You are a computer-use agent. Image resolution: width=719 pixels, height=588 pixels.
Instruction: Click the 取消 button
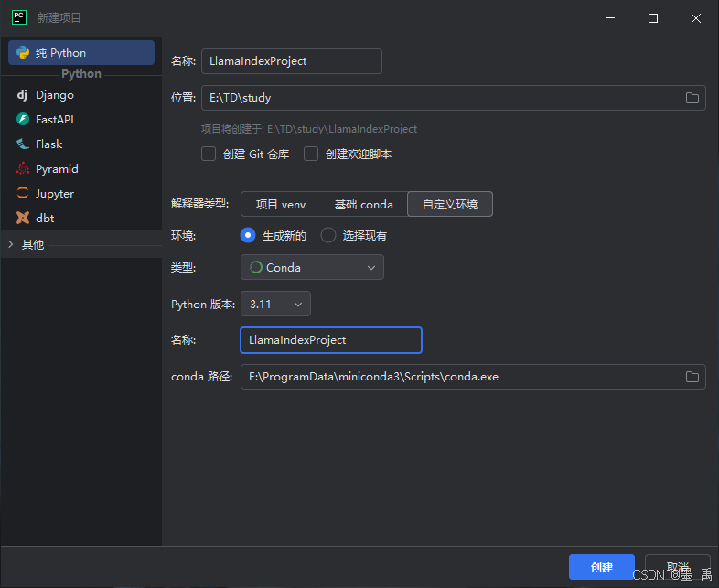pyautogui.click(x=678, y=567)
